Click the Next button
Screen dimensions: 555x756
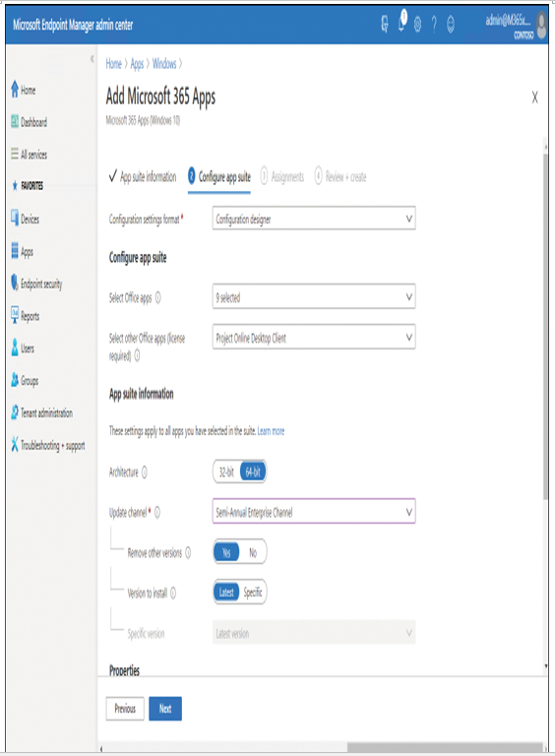(x=165, y=709)
